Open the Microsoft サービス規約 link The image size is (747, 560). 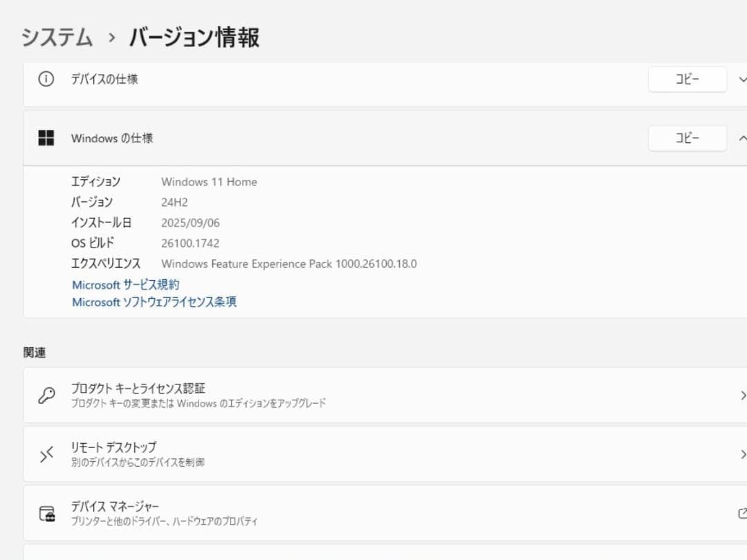(126, 285)
